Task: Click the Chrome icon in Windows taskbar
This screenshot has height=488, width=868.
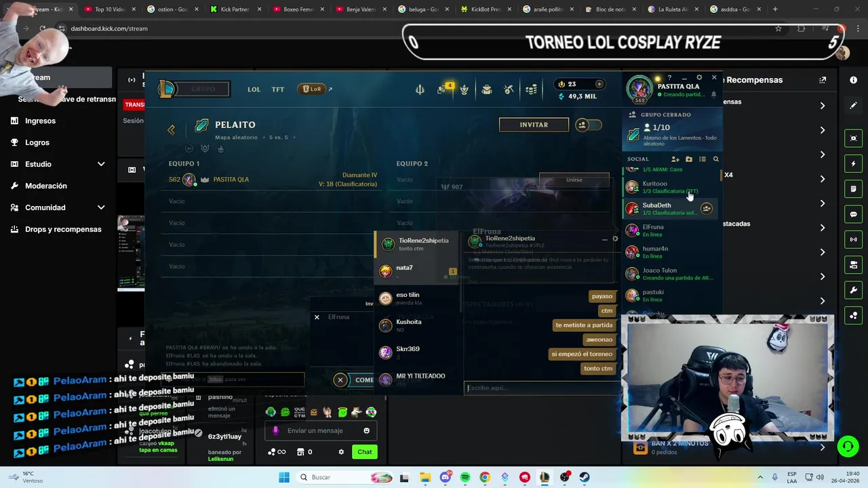Action: (x=485, y=477)
